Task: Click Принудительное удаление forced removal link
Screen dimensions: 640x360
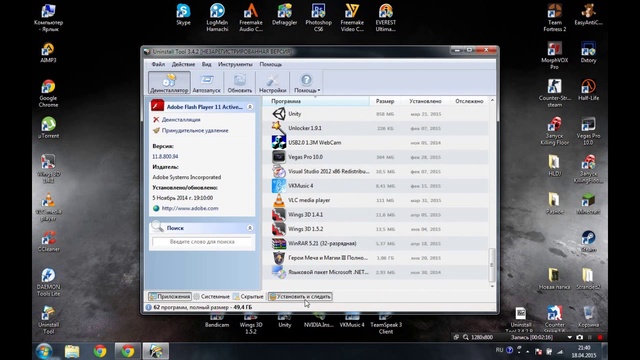Action: [195, 131]
